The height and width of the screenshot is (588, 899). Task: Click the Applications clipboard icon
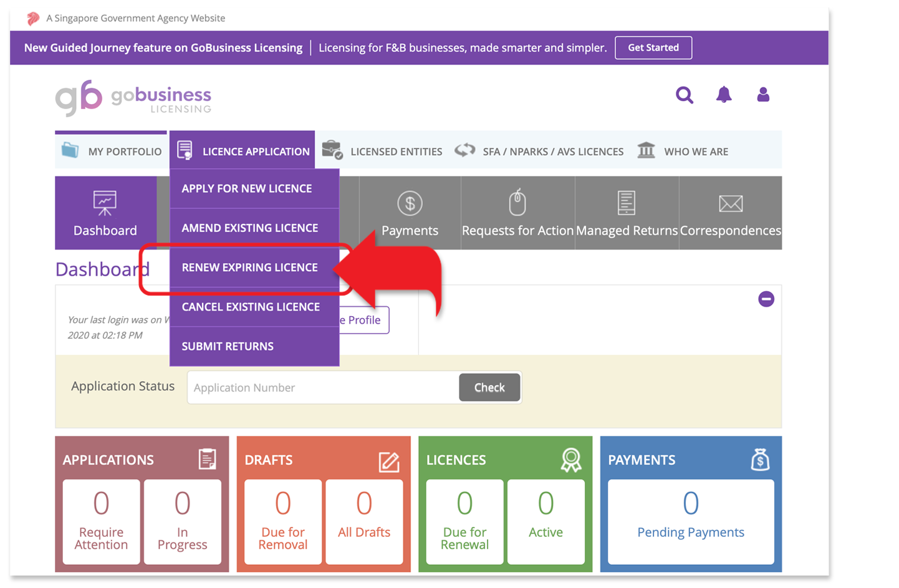pyautogui.click(x=208, y=460)
